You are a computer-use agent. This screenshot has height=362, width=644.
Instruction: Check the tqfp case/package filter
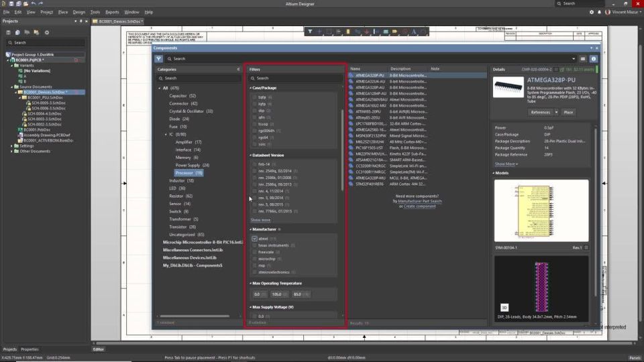[254, 97]
